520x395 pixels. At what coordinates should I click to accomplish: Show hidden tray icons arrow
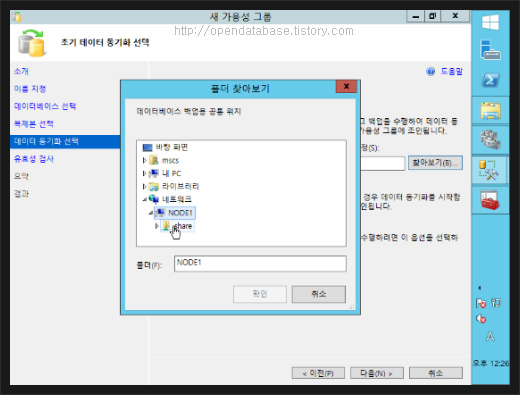[480, 288]
